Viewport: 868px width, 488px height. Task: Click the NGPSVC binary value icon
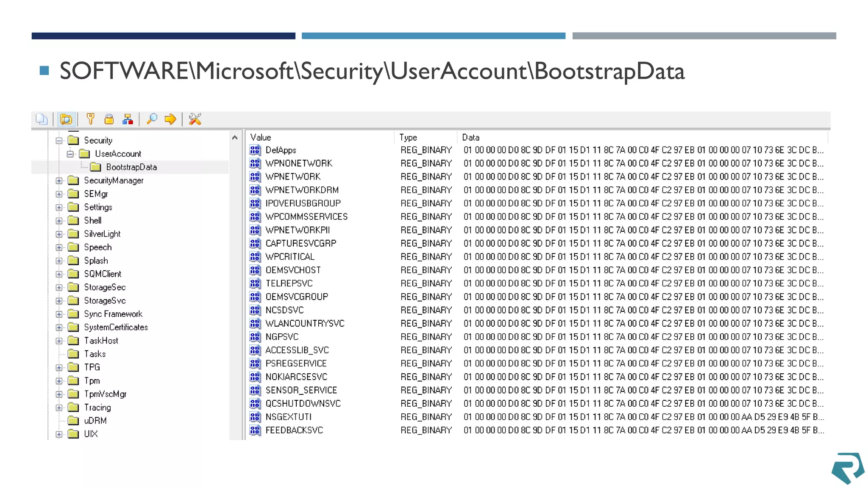click(255, 336)
